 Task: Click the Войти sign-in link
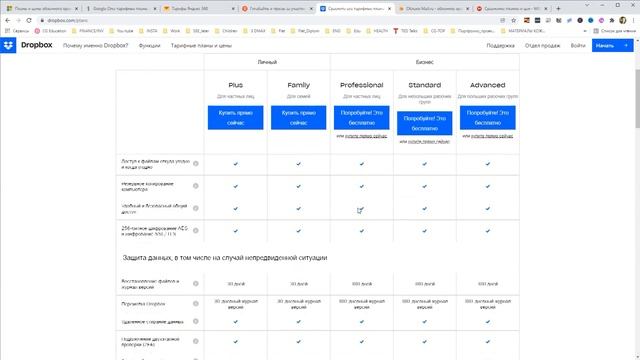coord(578,46)
